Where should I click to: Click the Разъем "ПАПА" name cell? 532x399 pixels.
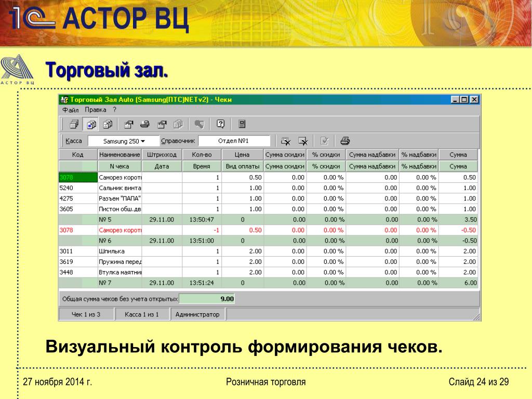[x=120, y=198]
